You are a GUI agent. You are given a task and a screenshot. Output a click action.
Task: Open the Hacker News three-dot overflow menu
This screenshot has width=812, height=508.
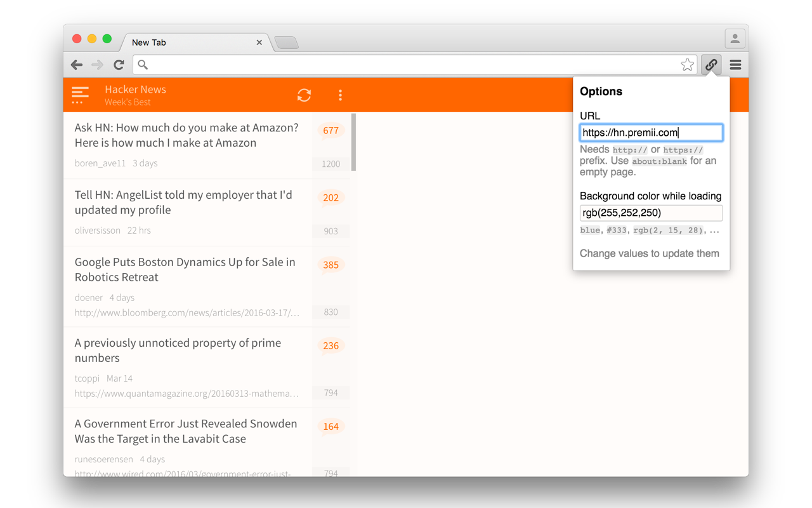tap(341, 95)
